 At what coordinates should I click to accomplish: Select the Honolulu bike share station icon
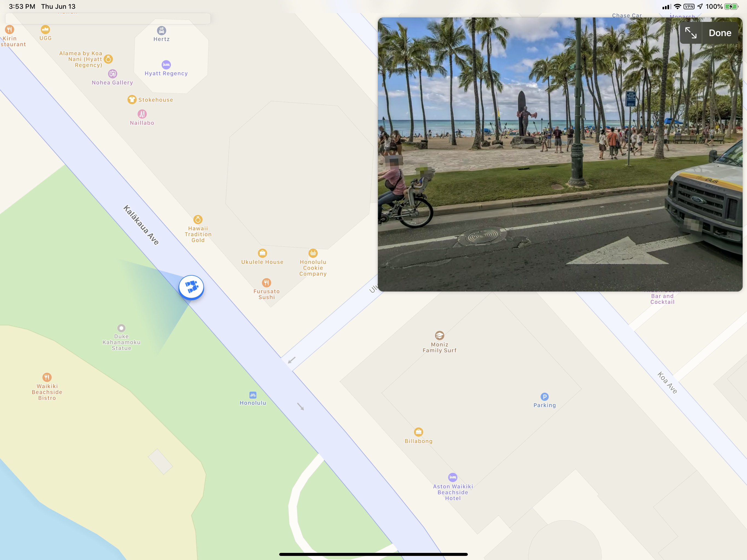pyautogui.click(x=253, y=395)
